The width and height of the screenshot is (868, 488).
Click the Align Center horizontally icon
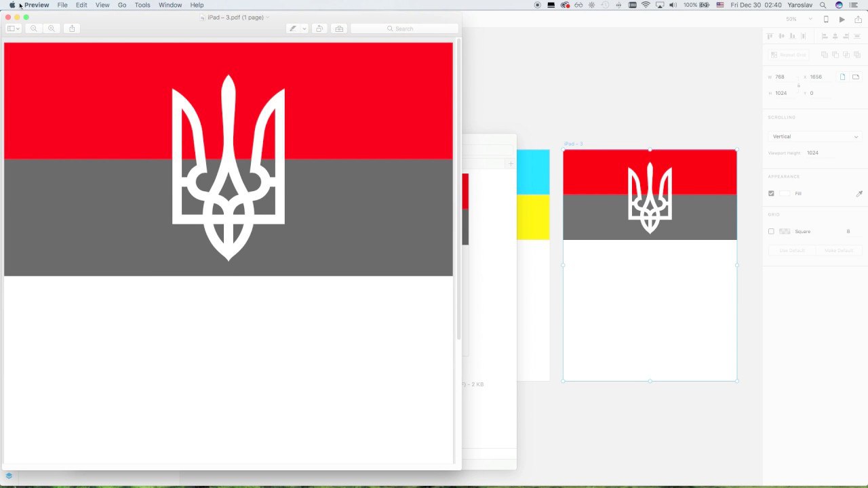pos(835,36)
